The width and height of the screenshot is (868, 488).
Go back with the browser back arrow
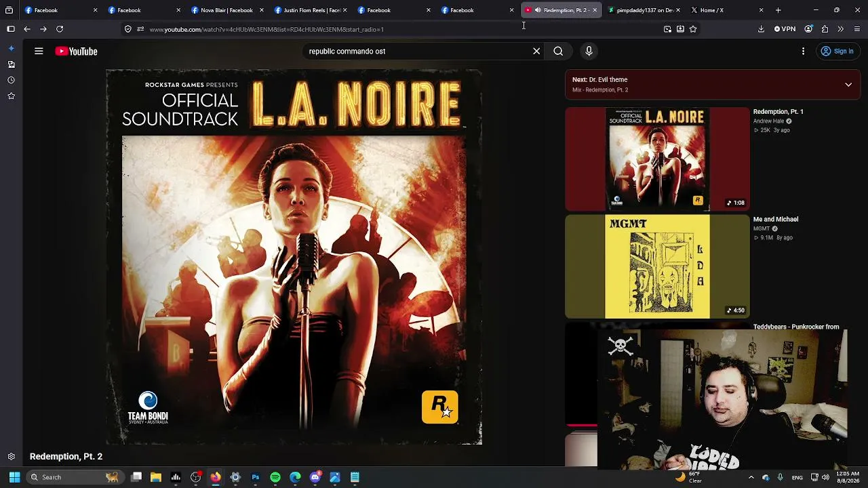[27, 29]
